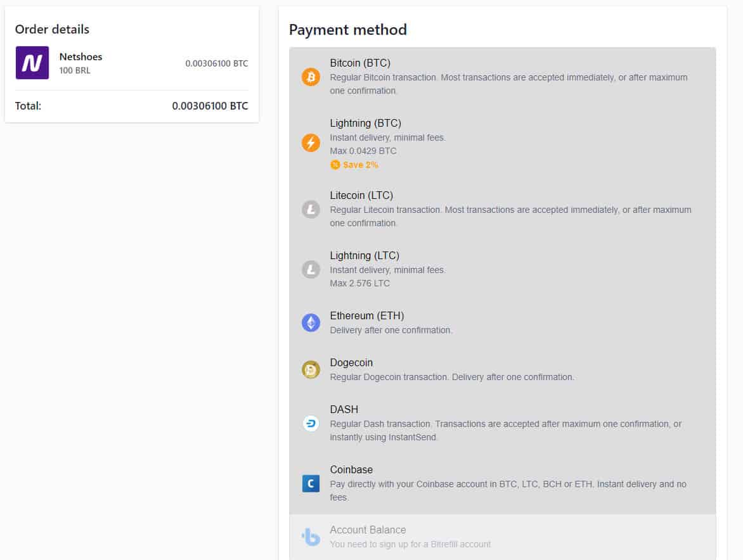Viewport: 743px width, 560px height.
Task: Click the orange Lightning bolt BTC icon
Action: (x=311, y=143)
